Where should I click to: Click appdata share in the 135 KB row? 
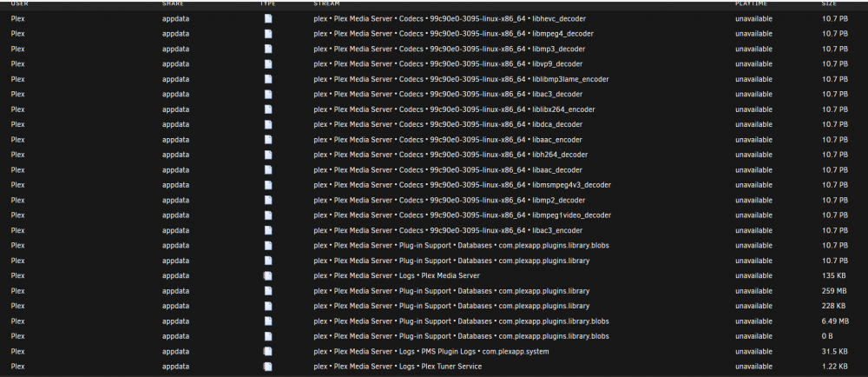click(x=175, y=275)
